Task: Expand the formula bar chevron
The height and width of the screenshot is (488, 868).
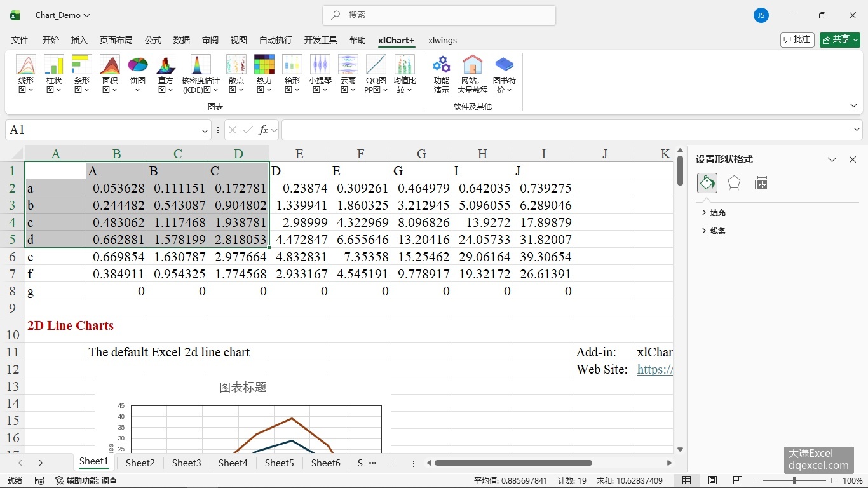Action: click(x=857, y=130)
